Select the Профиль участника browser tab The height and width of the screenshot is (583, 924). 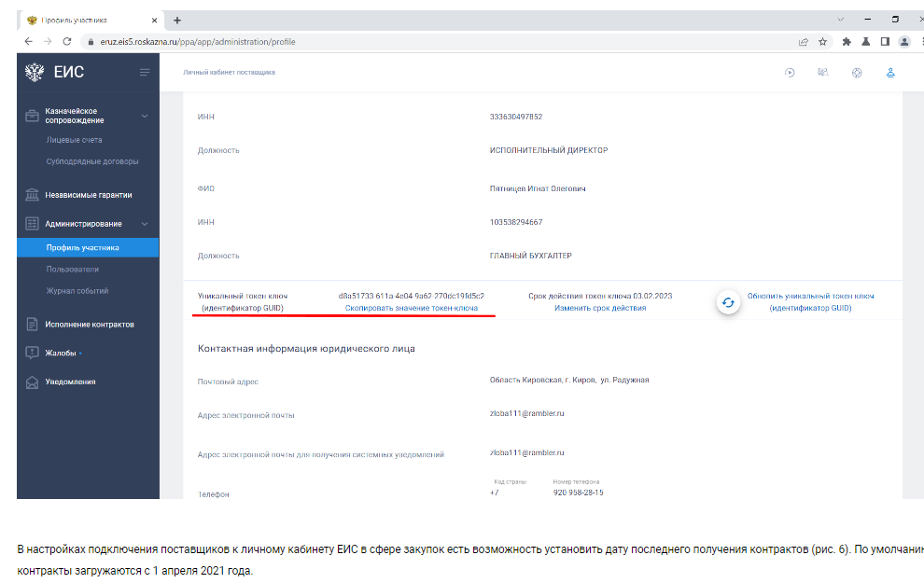91,20
